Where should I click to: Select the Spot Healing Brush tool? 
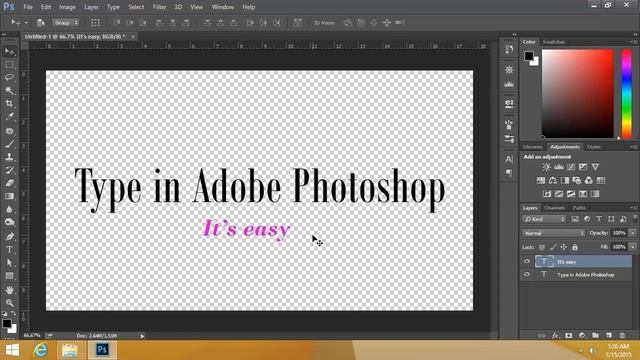(9, 131)
